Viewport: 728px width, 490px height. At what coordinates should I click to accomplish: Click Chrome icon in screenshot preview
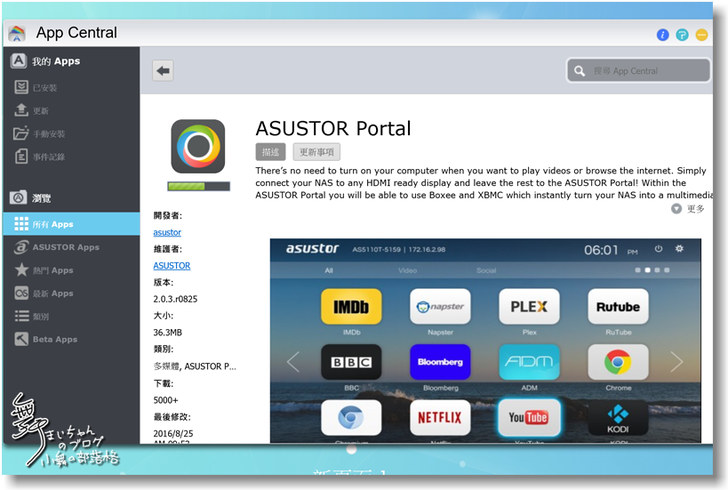point(618,362)
